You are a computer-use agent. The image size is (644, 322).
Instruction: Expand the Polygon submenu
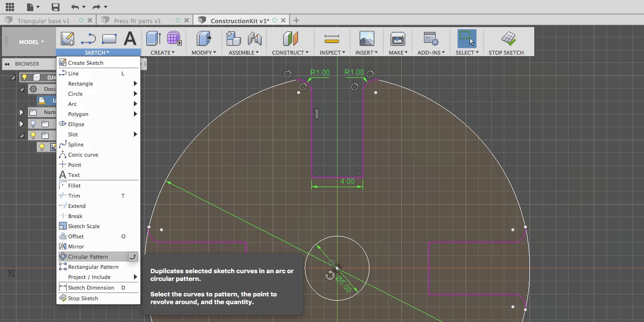click(x=135, y=114)
